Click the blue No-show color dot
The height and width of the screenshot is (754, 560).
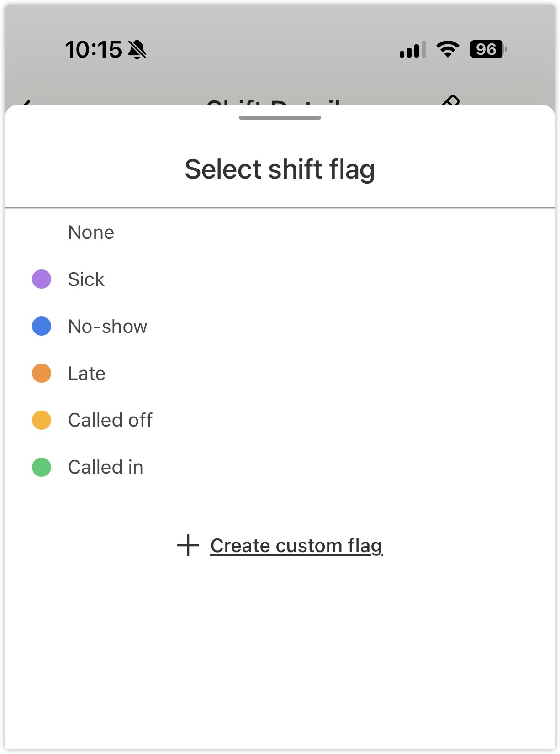pos(42,326)
